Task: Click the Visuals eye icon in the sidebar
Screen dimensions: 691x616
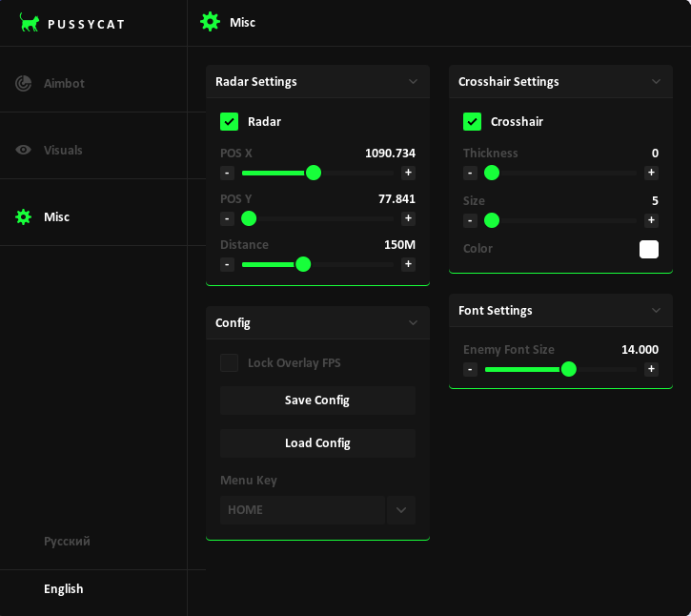Action: pos(24,151)
